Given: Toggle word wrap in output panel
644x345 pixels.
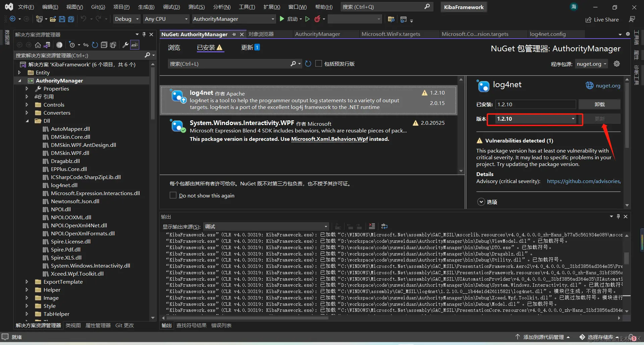Looking at the screenshot, I should (384, 226).
